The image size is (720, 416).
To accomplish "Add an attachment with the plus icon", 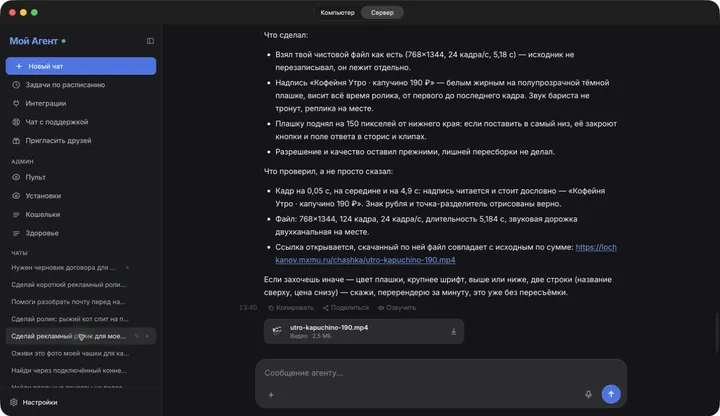I will (271, 394).
